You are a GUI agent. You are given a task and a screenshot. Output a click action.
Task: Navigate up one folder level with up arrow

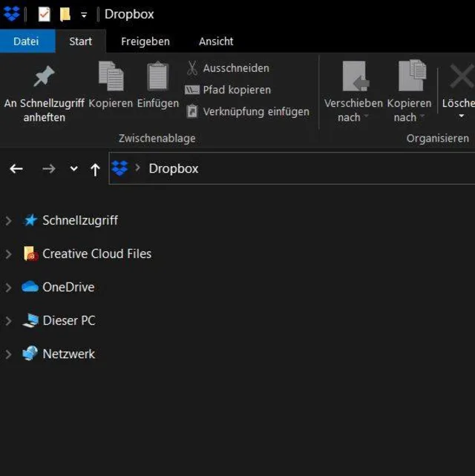(95, 169)
